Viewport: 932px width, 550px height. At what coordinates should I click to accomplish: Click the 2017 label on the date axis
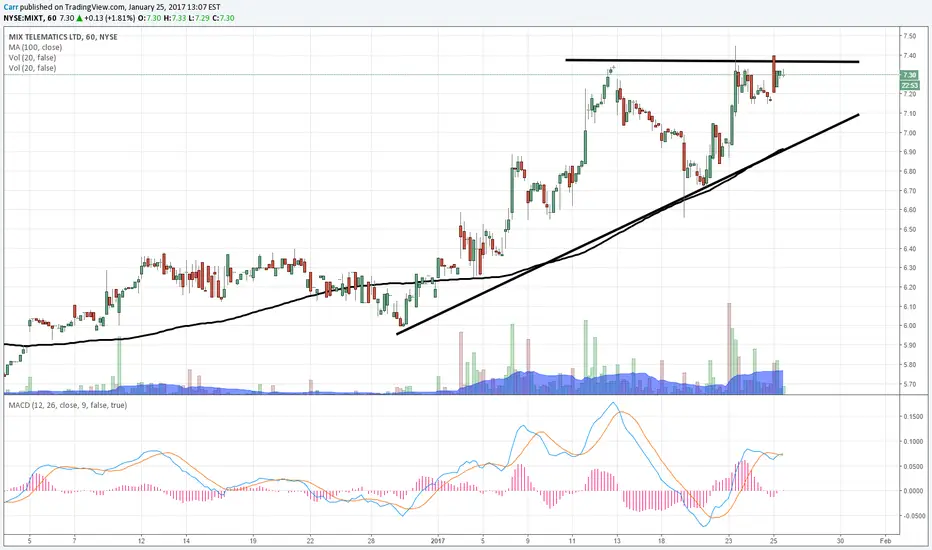[x=437, y=540]
